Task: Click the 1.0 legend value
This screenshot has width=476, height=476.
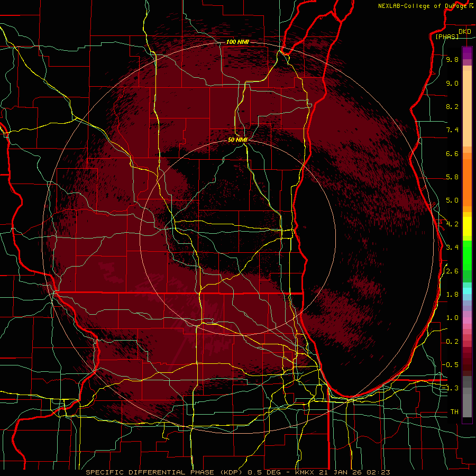Action: (452, 318)
